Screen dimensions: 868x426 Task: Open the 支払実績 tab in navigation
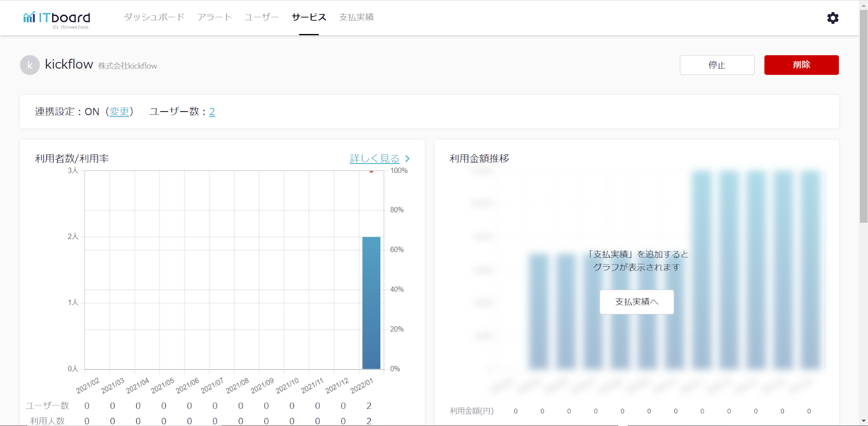356,17
